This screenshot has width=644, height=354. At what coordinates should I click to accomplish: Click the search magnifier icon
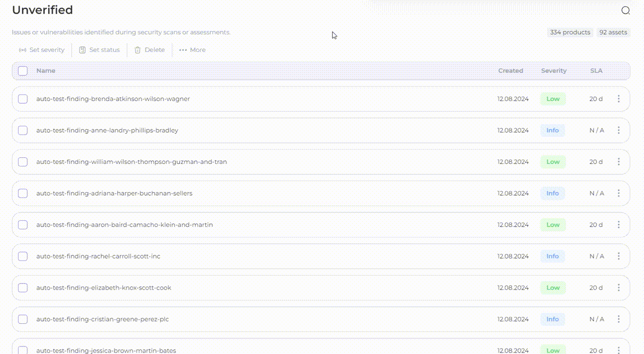(x=625, y=11)
